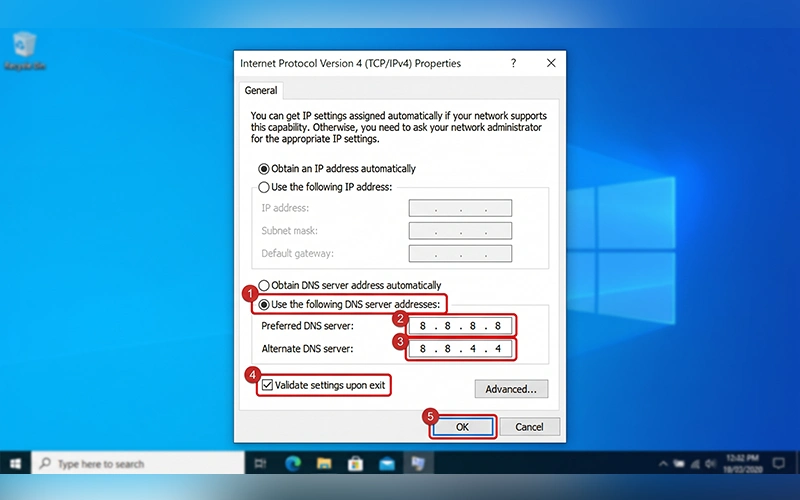800x500 pixels.
Task: Click the Type here to search box
Action: coord(138,463)
